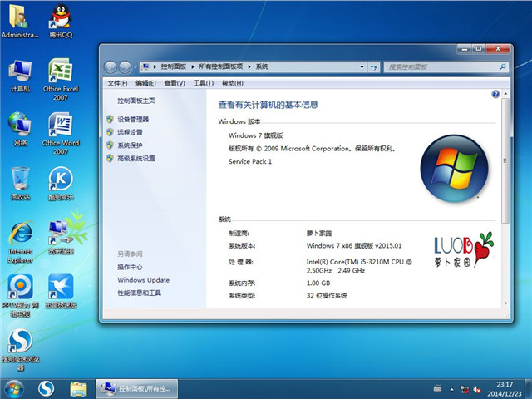
Task: Launch the Kugou music K icon
Action: click(x=61, y=184)
